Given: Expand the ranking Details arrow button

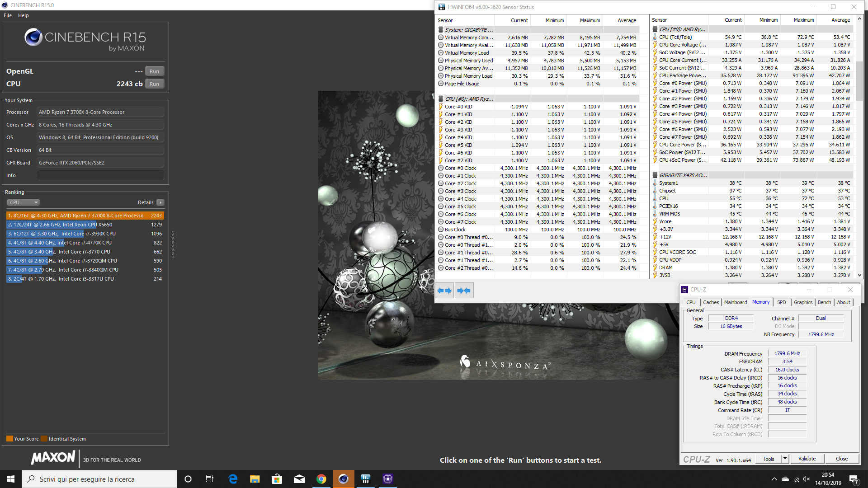Looking at the screenshot, I should tap(160, 202).
